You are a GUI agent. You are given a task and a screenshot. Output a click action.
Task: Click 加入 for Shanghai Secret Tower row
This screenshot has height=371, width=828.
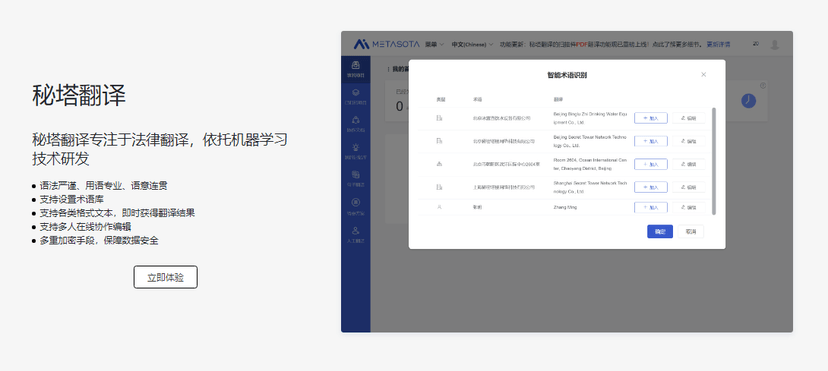pyautogui.click(x=651, y=187)
